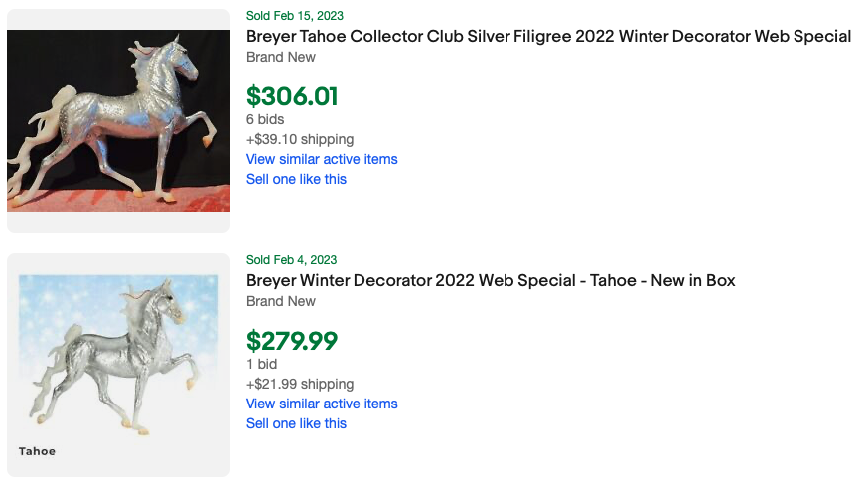The width and height of the screenshot is (868, 485).
Task: View similar active items for the $279.99 listing
Action: pyautogui.click(x=322, y=404)
